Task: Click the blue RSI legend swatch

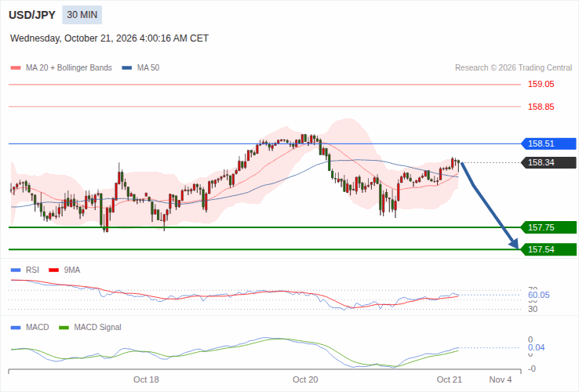Action: click(16, 270)
